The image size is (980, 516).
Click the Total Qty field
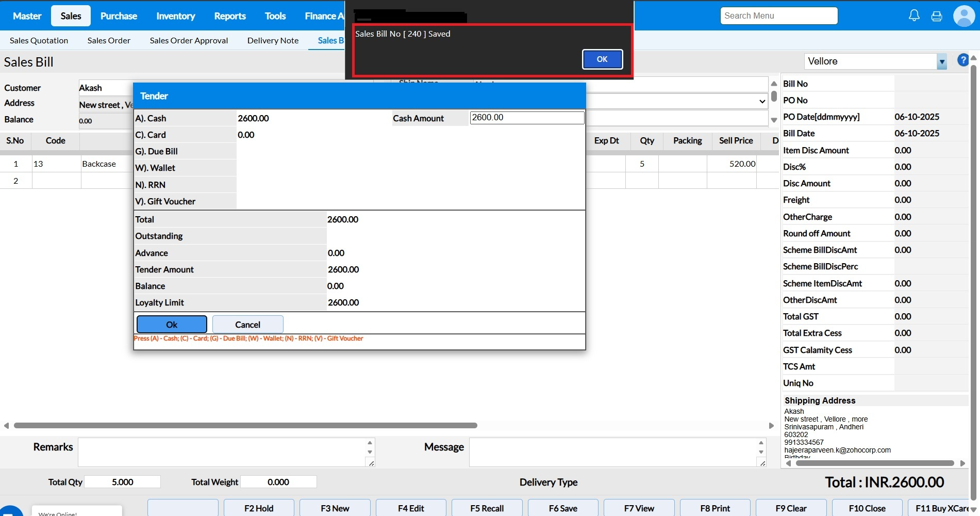tap(123, 482)
